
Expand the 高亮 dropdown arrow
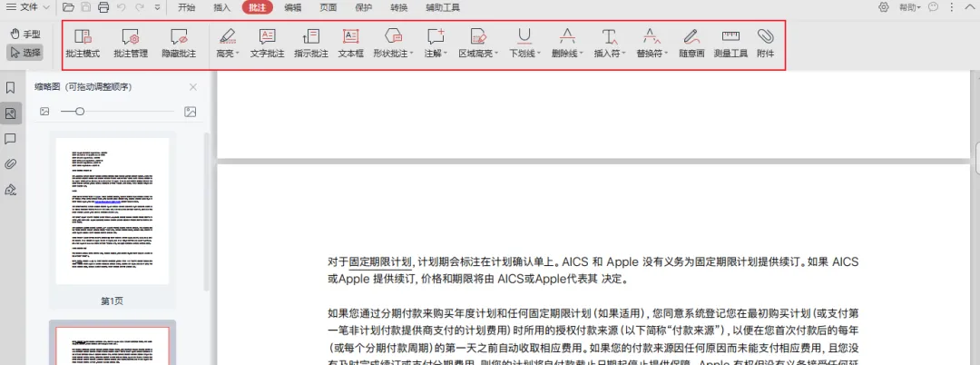click(238, 54)
